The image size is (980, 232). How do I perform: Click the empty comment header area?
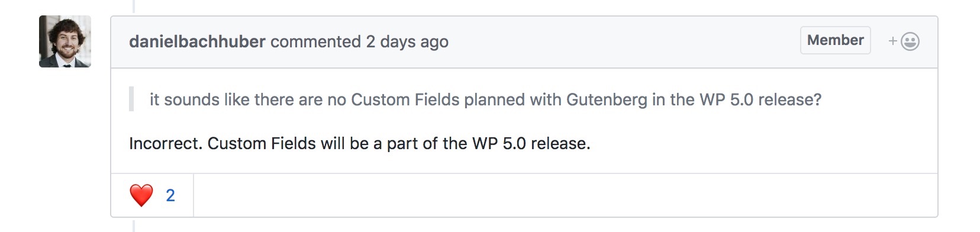(621, 41)
